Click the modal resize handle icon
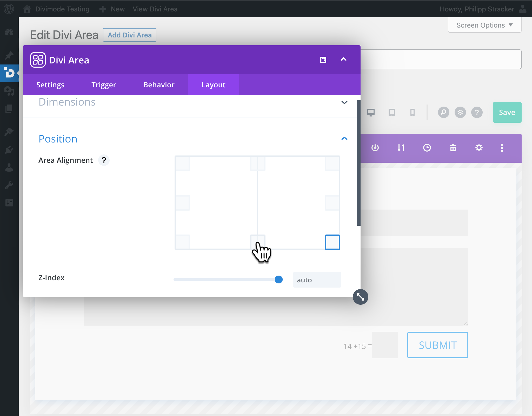Screen dimensions: 532x416 click(361, 297)
